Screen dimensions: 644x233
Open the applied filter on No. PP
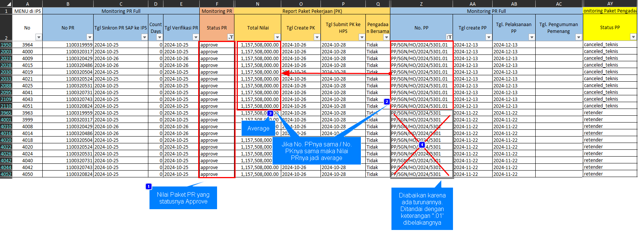(x=449, y=37)
